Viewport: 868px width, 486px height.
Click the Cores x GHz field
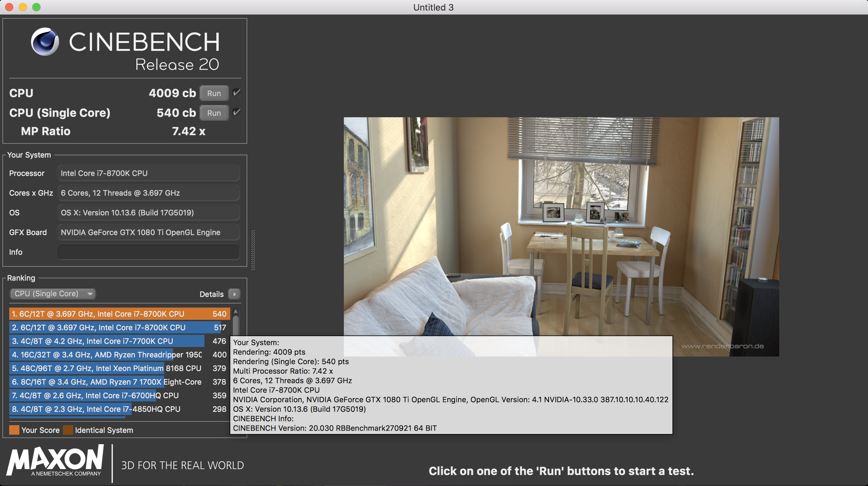point(149,193)
